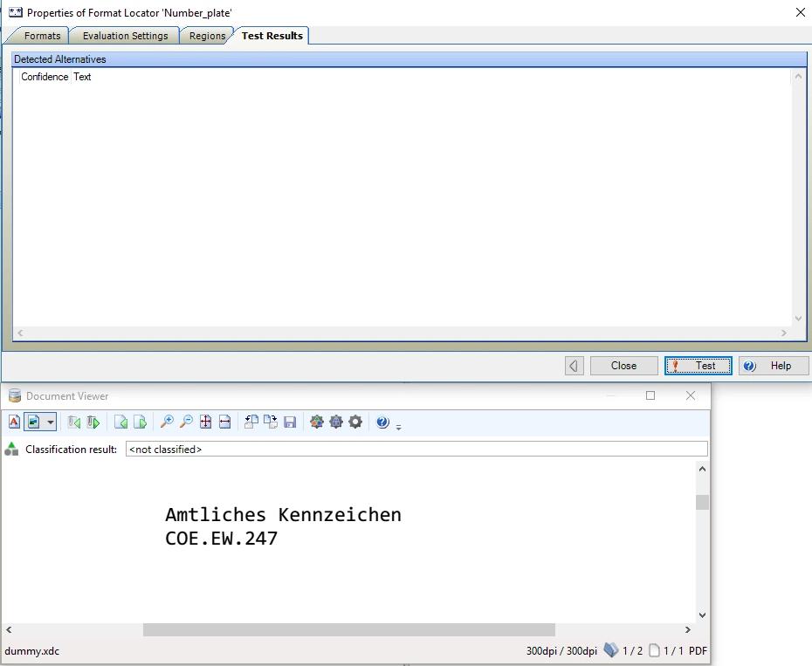Switch to the Formats tab
This screenshot has height=666, width=812.
pos(42,36)
